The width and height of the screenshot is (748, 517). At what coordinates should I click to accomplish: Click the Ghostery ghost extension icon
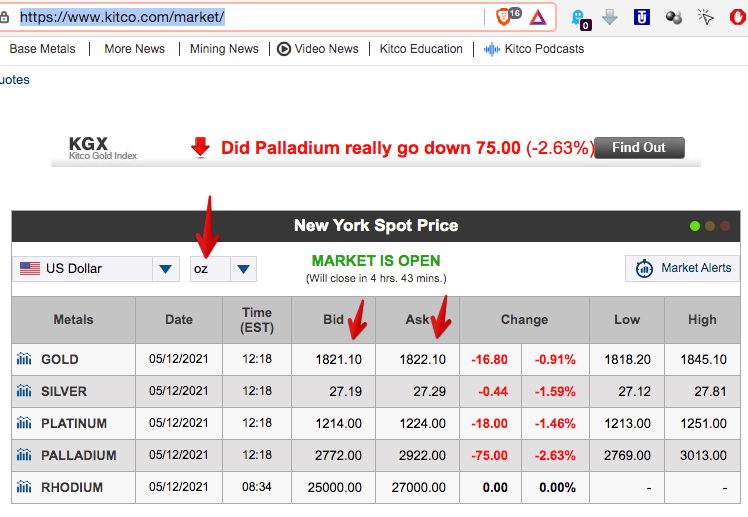click(x=580, y=19)
